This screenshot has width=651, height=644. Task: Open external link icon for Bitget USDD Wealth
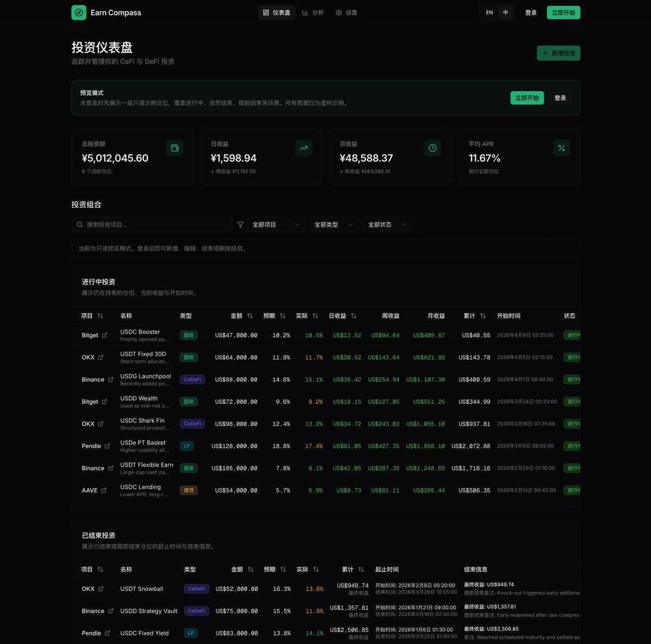pos(105,402)
